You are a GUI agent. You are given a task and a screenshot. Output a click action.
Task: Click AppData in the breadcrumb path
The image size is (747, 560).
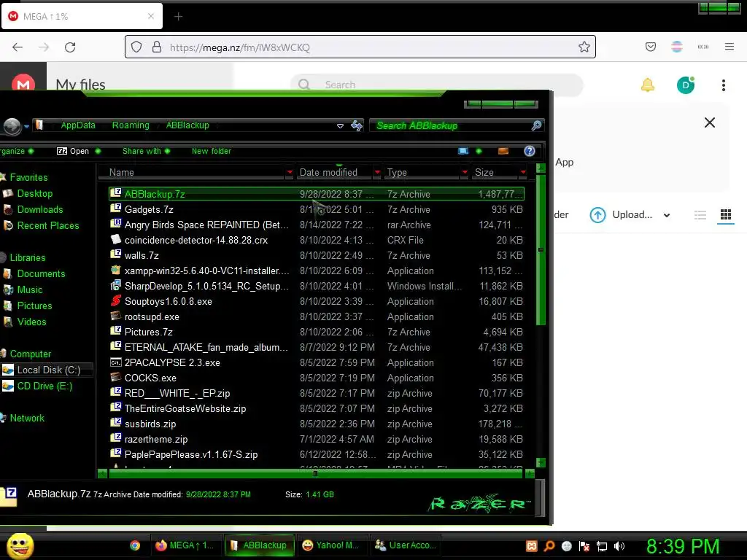coord(77,125)
